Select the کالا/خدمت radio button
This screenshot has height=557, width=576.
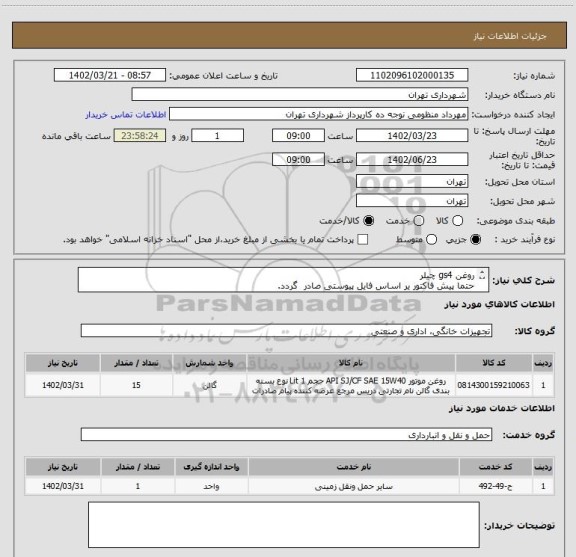(368, 221)
